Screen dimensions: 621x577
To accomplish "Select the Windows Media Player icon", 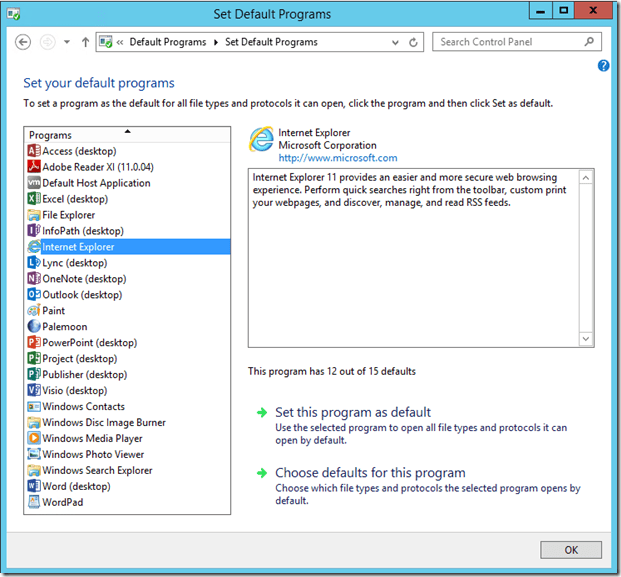I will (x=34, y=439).
